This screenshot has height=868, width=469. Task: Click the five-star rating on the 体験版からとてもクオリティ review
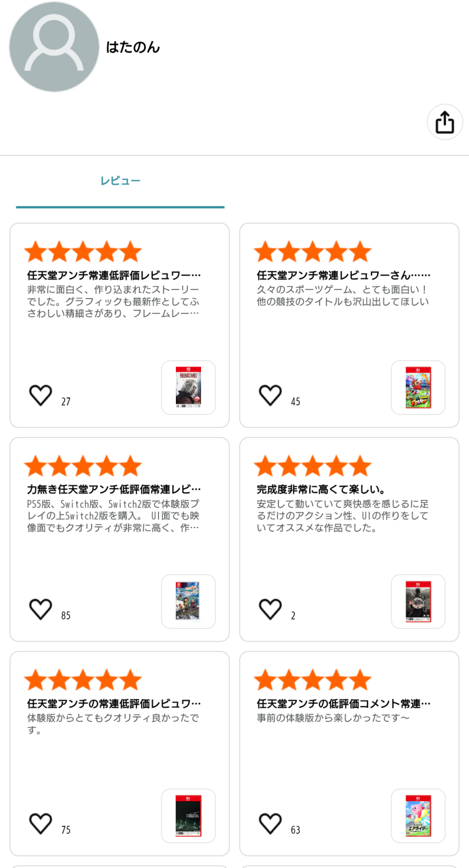click(83, 680)
